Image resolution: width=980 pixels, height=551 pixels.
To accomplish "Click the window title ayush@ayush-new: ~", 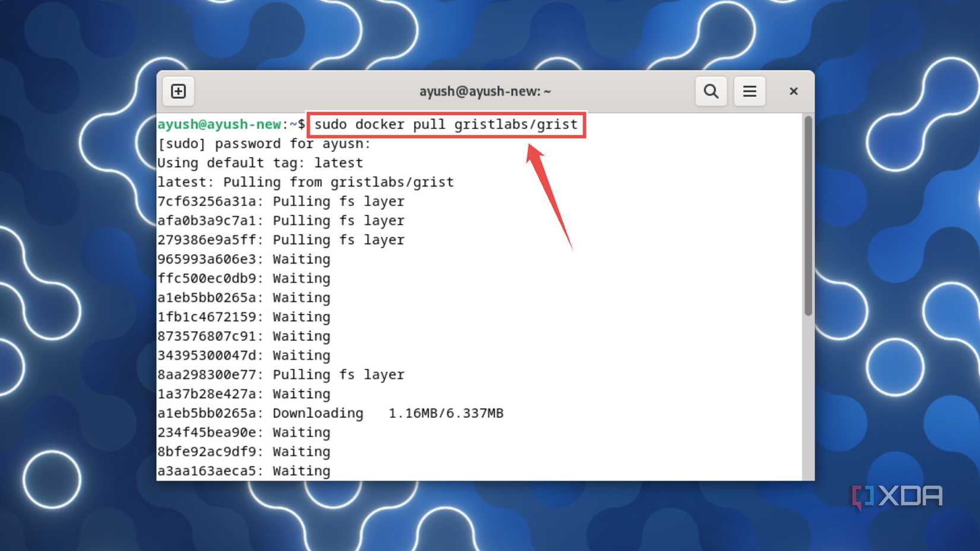I will tap(485, 91).
